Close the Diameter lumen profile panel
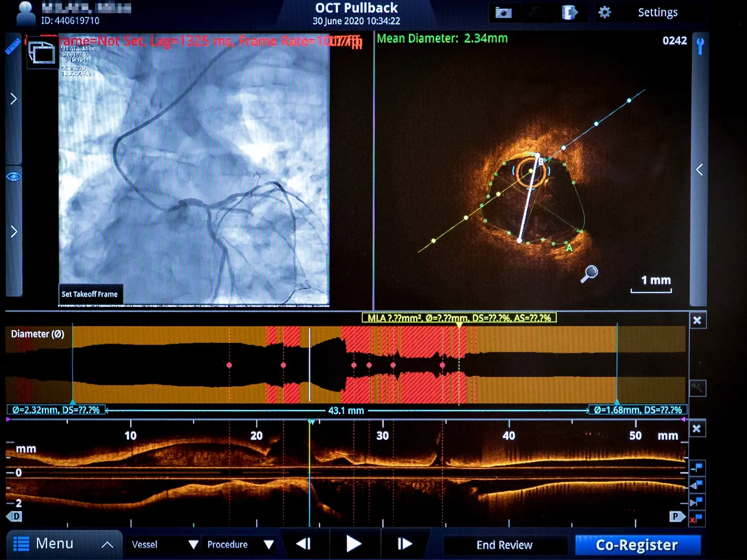This screenshot has height=560, width=747. (x=697, y=320)
